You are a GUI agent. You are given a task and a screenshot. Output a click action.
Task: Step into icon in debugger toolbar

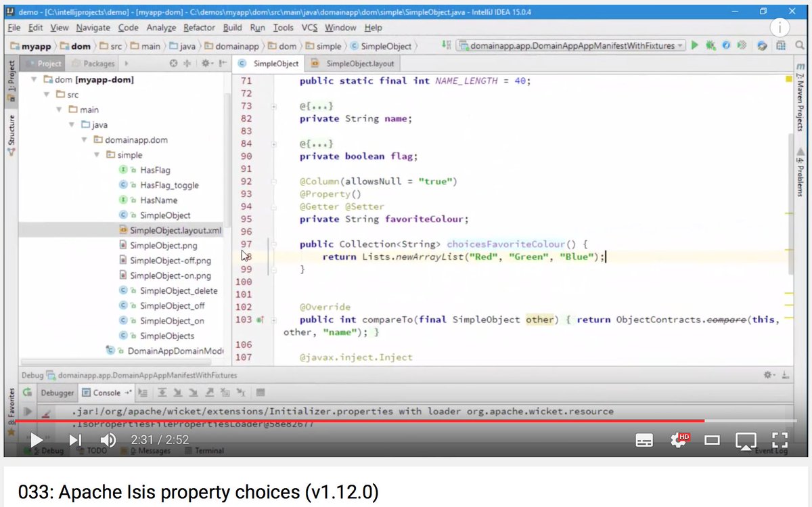177,393
